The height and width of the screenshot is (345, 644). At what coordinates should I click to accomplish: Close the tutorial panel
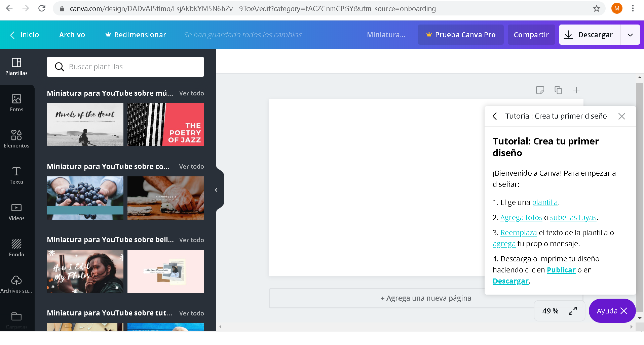[621, 116]
